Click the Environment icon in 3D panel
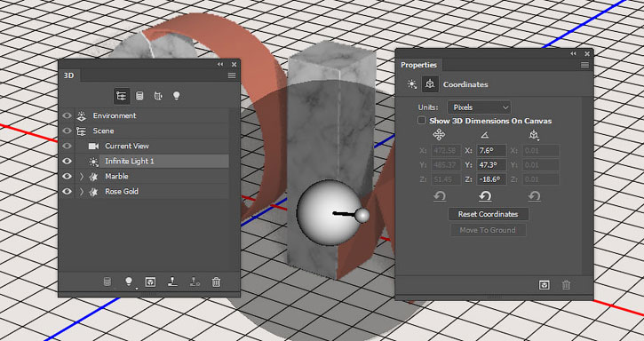The height and width of the screenshot is (341, 644). pos(82,115)
